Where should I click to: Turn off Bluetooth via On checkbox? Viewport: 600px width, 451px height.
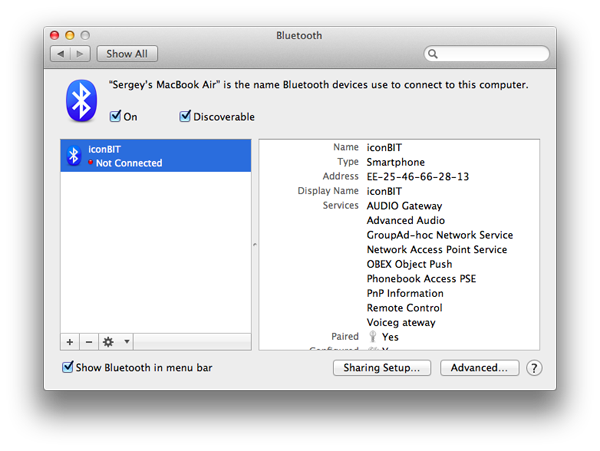pyautogui.click(x=115, y=116)
